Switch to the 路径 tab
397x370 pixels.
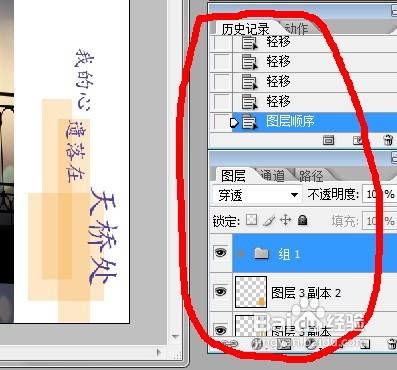(310, 175)
